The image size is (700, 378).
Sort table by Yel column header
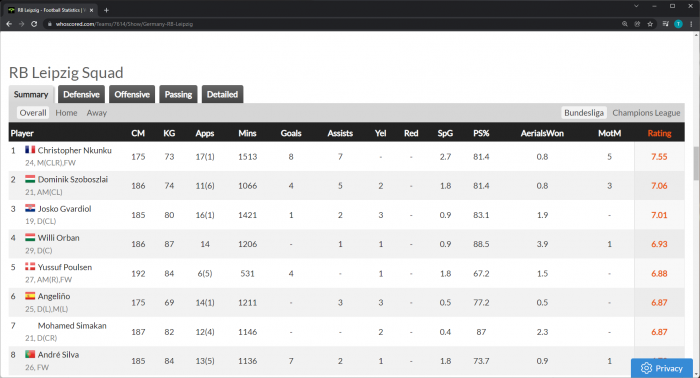tap(381, 133)
